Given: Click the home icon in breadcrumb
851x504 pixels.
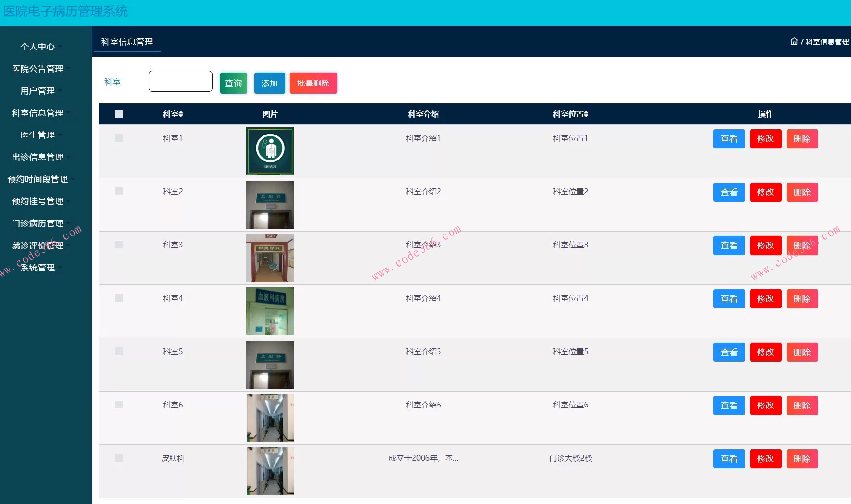Looking at the screenshot, I should pyautogui.click(x=794, y=41).
